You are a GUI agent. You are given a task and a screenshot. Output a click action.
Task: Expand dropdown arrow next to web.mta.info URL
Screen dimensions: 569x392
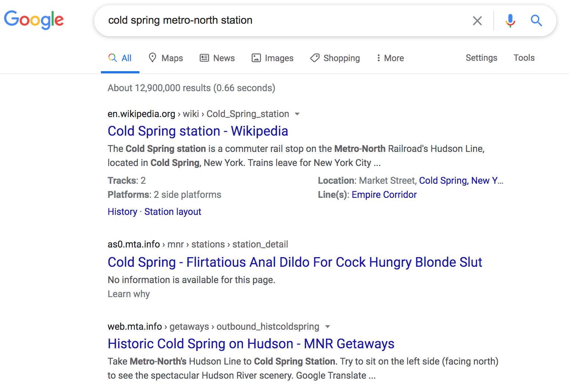pos(328,327)
